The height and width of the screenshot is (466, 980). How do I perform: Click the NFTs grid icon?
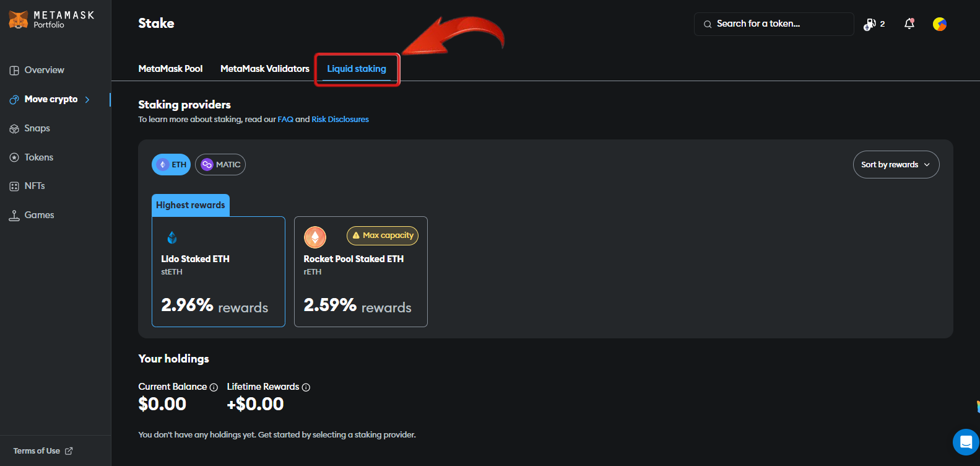(14, 187)
